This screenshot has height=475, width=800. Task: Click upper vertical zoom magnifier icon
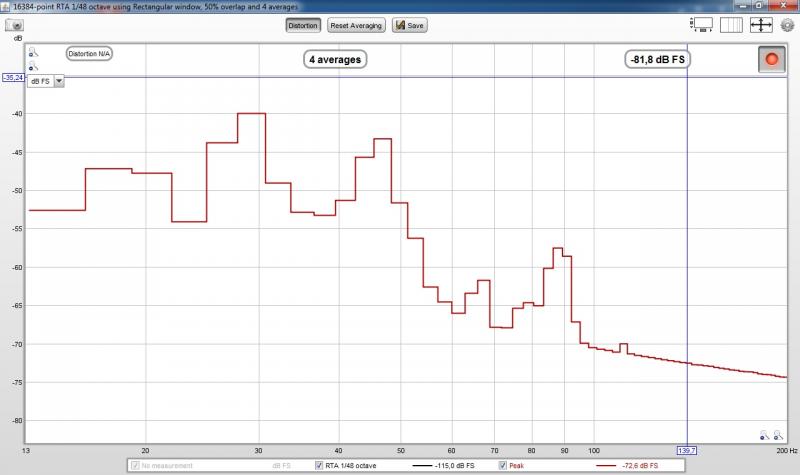33,52
